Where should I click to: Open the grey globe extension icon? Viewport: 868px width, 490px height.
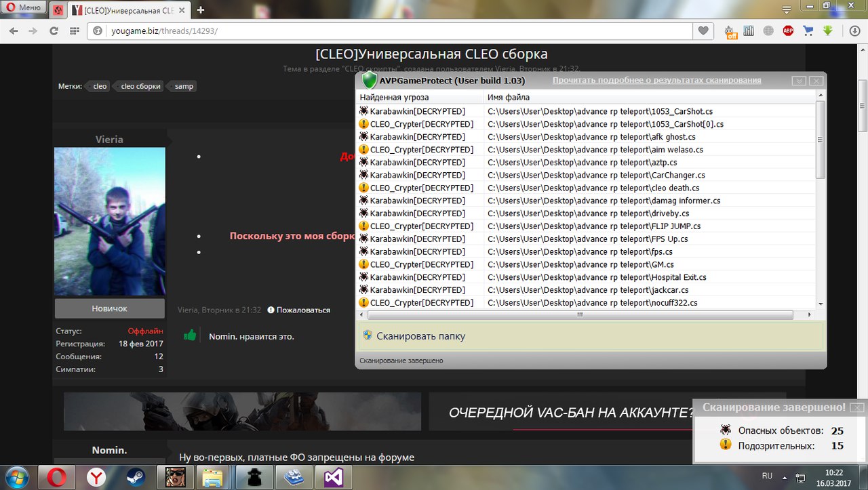(x=768, y=31)
